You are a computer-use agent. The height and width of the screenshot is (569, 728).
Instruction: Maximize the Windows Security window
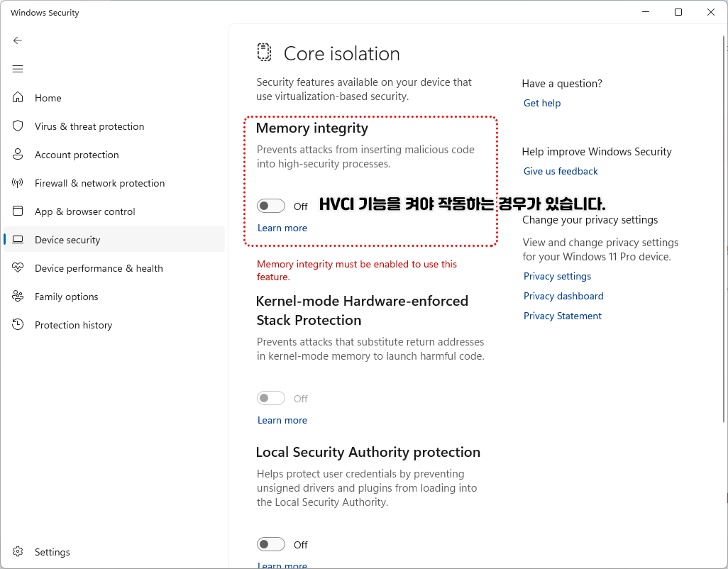[678, 12]
